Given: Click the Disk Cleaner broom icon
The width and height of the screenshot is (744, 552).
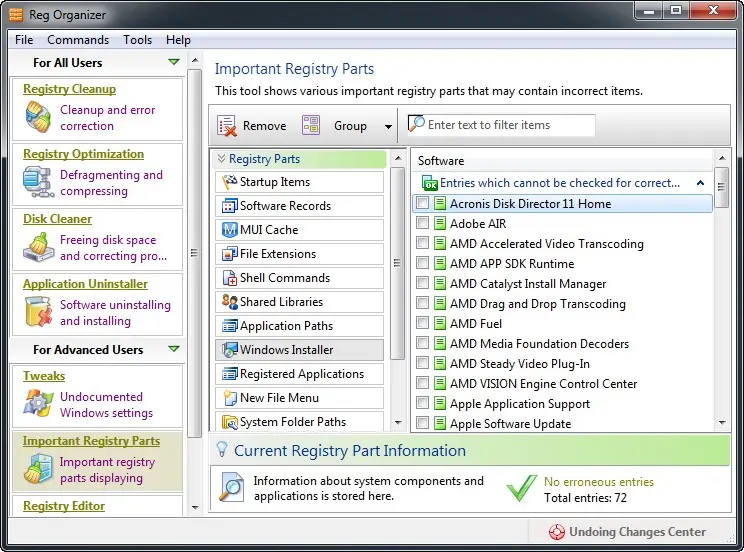Looking at the screenshot, I should pyautogui.click(x=38, y=247).
